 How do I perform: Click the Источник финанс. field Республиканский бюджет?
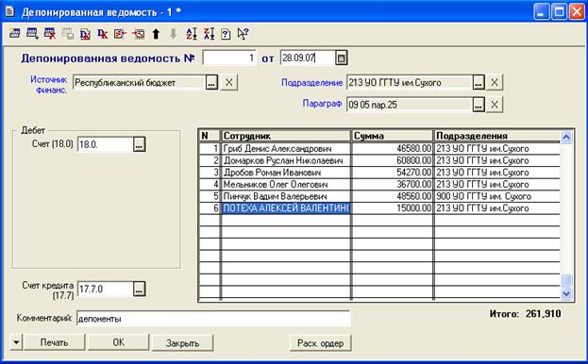click(139, 83)
